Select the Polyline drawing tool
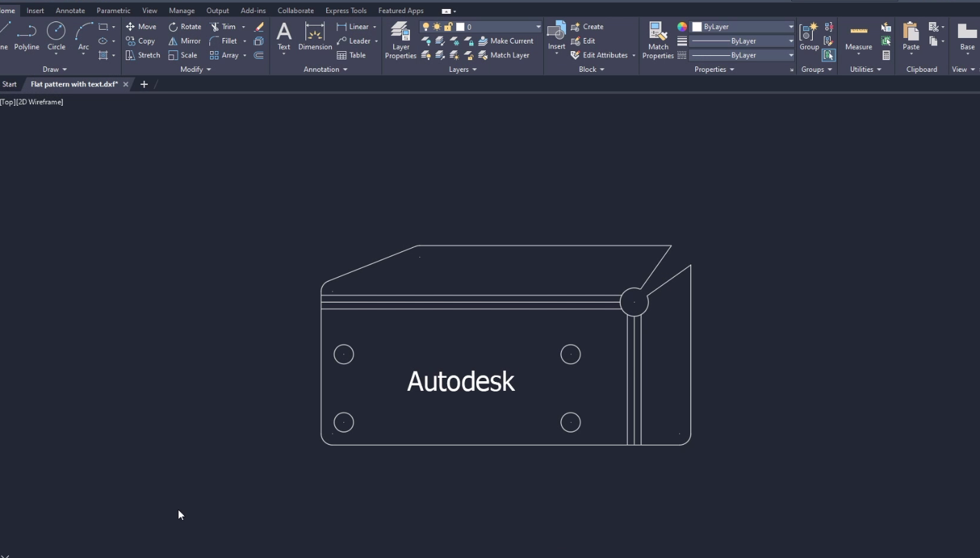The height and width of the screenshot is (558, 980). 27,36
